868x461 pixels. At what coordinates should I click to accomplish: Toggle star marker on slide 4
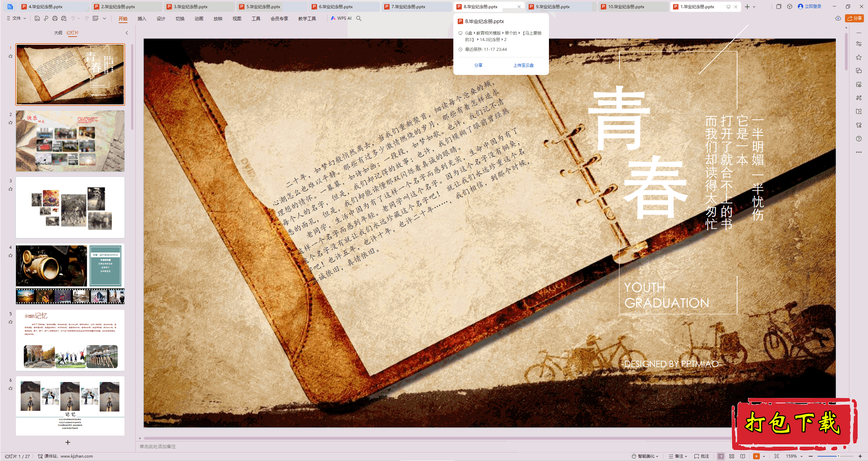[x=11, y=256]
